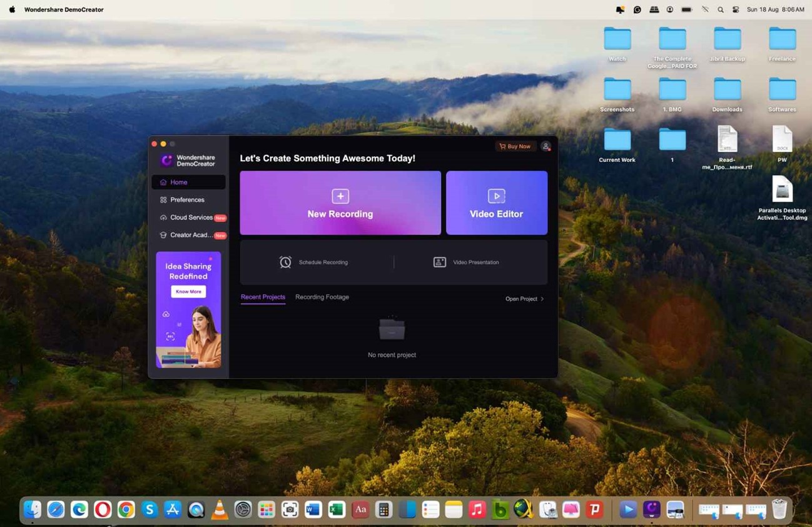Click the Video Editor button
The image size is (812, 527).
click(x=497, y=203)
